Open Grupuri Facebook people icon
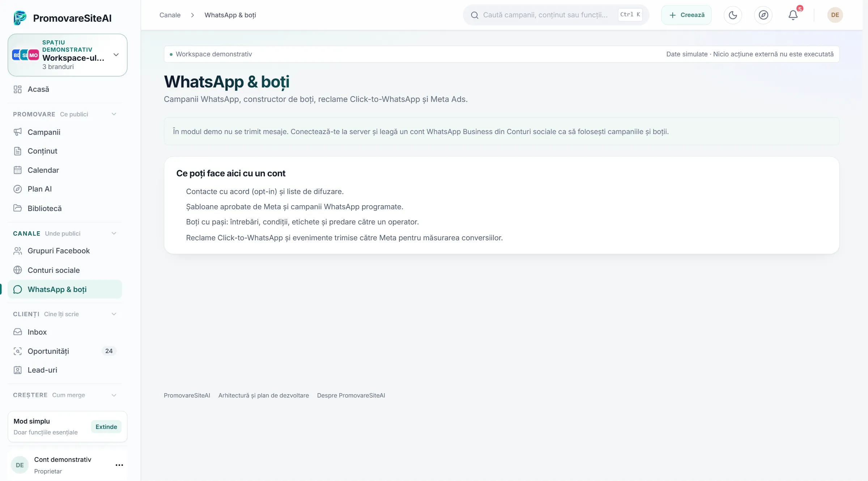 coord(17,251)
